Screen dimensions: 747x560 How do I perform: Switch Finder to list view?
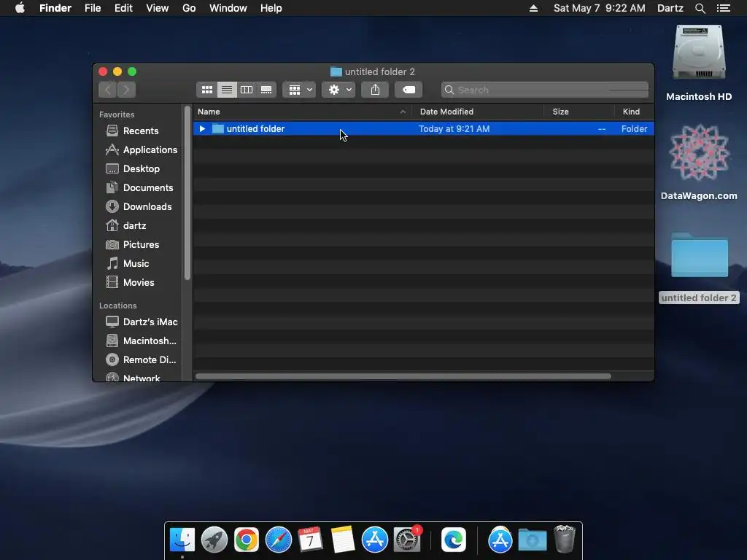click(x=227, y=90)
